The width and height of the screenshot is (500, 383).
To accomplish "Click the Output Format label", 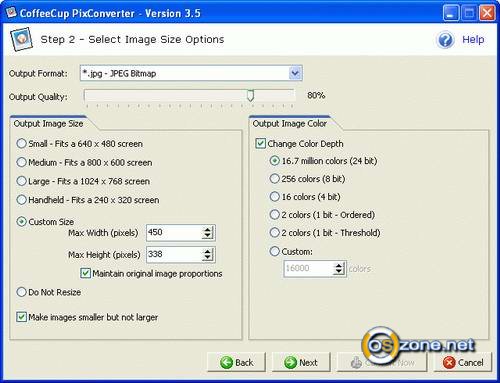I will pyautogui.click(x=38, y=73).
